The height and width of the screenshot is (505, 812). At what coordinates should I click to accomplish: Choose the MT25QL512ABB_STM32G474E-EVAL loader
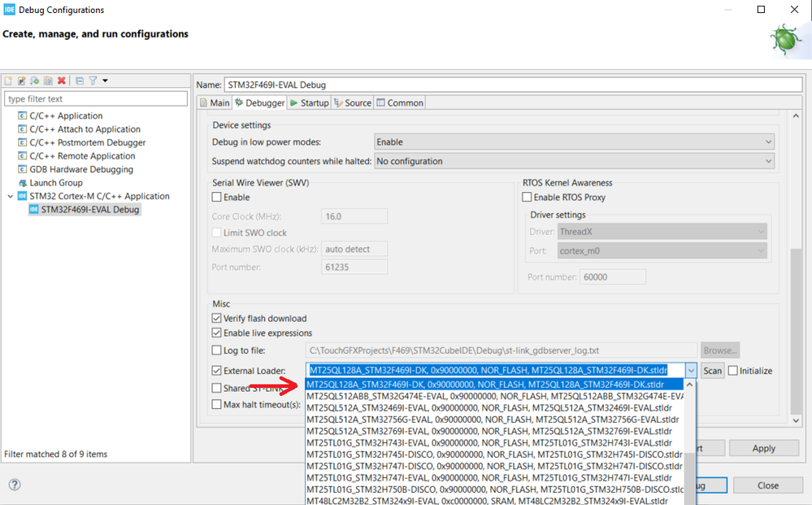[x=494, y=396]
